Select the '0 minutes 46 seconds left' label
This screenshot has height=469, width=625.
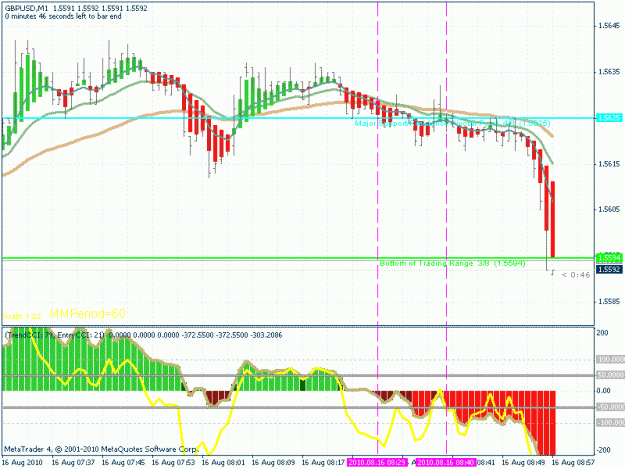[x=63, y=16]
